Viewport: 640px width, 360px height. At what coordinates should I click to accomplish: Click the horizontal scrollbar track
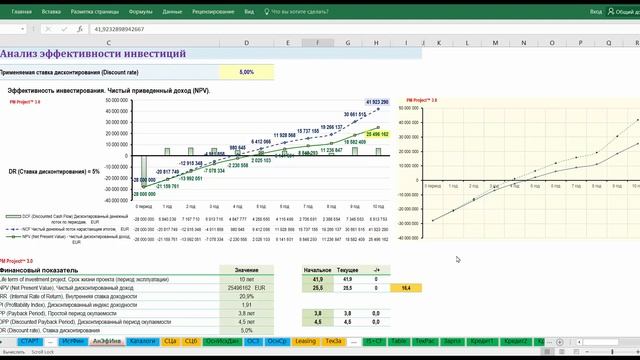tap(612, 342)
